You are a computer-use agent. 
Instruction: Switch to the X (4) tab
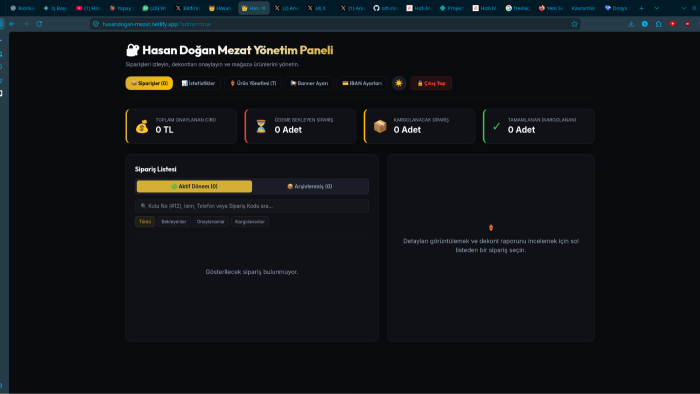coord(320,8)
